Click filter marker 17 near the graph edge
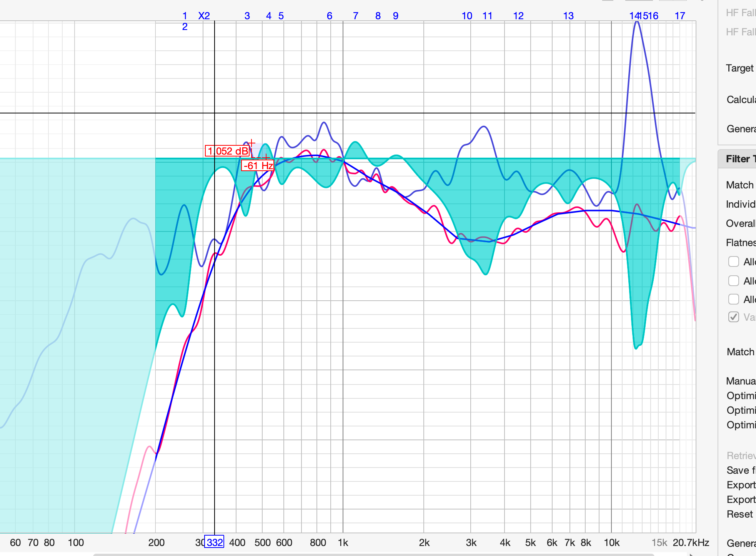756x556 pixels. tap(680, 16)
